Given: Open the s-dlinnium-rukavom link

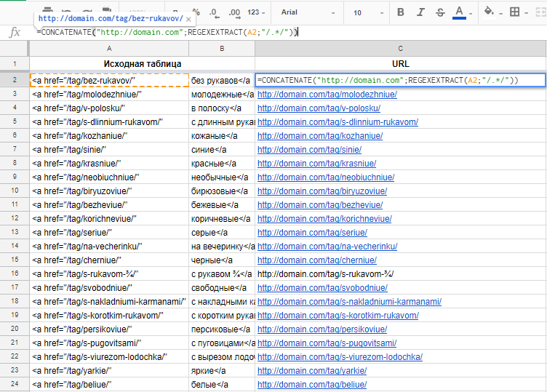Looking at the screenshot, I should 338,122.
